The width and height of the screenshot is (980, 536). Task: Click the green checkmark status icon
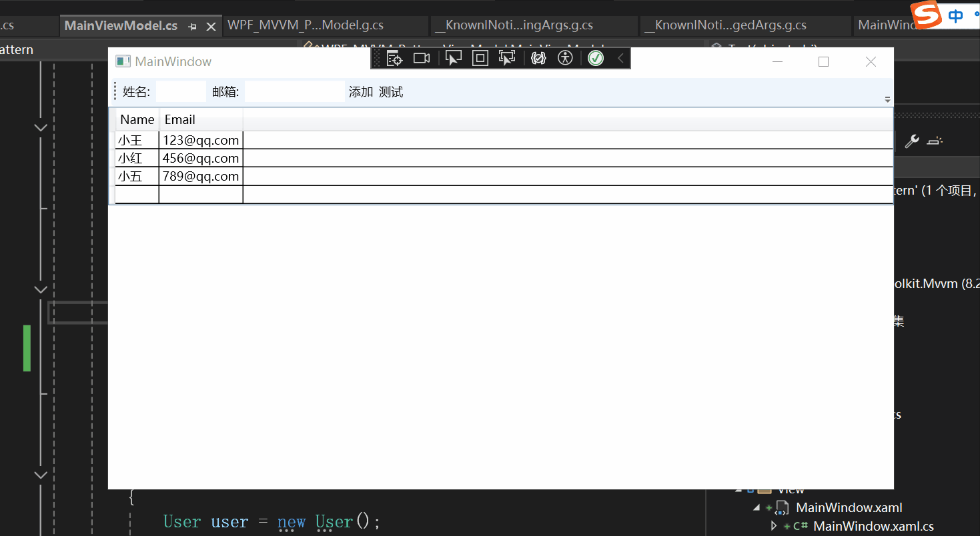click(595, 58)
